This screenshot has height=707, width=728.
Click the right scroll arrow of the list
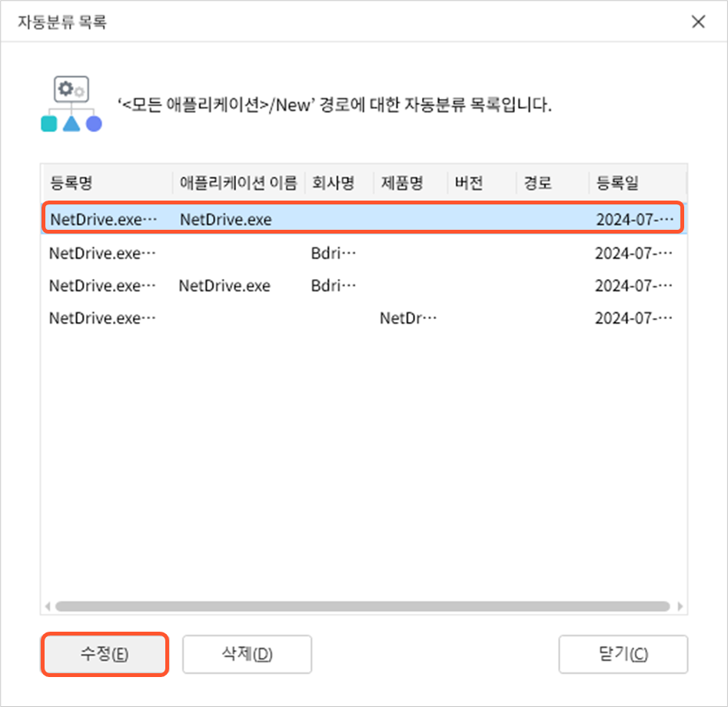coord(680,606)
